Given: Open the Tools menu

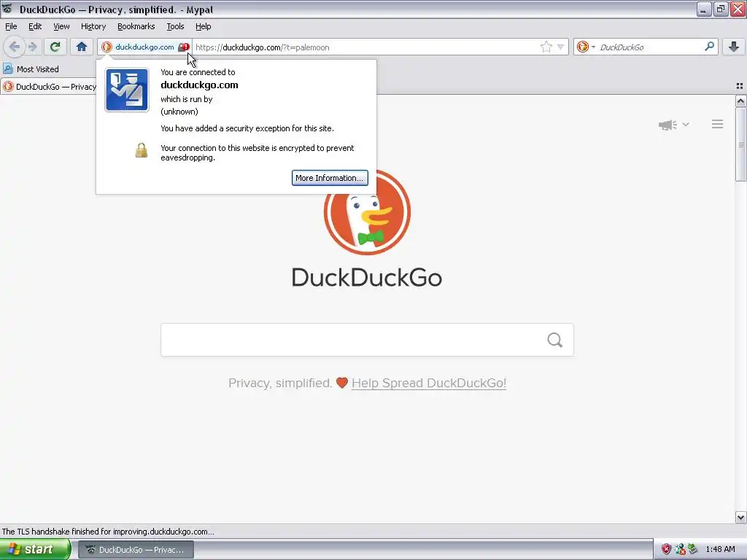Looking at the screenshot, I should [x=175, y=26].
